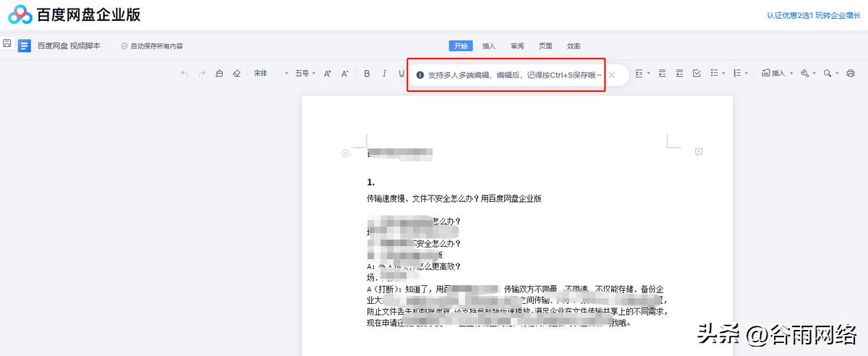The image size is (868, 356).
Task: Click the wrench tools icon
Action: click(804, 73)
